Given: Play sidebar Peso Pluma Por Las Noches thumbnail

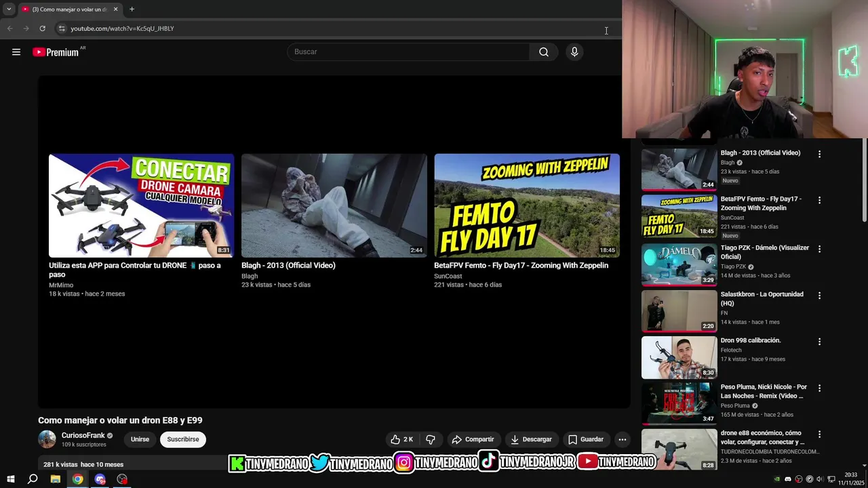Looking at the screenshot, I should pyautogui.click(x=679, y=403).
